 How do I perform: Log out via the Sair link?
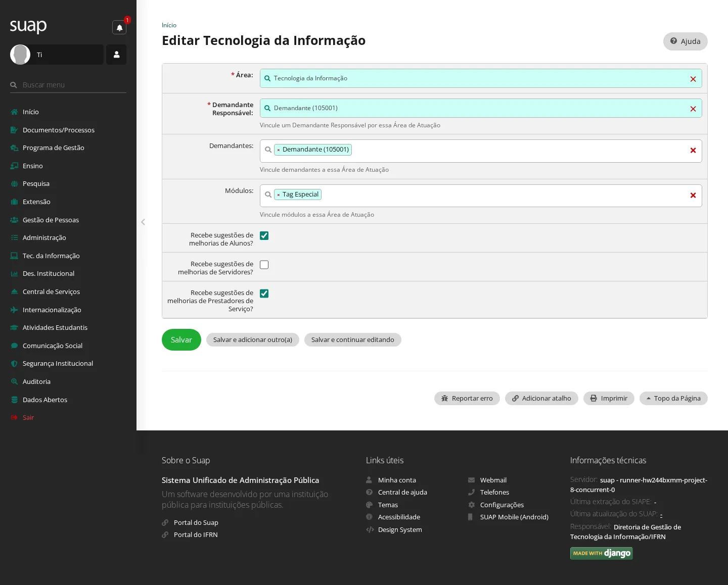click(68, 417)
